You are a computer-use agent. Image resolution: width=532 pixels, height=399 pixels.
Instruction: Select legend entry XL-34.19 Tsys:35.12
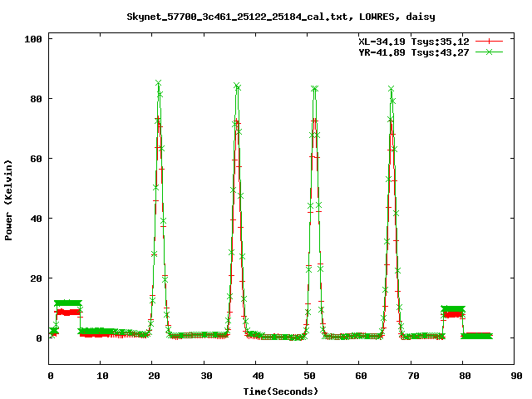point(414,42)
